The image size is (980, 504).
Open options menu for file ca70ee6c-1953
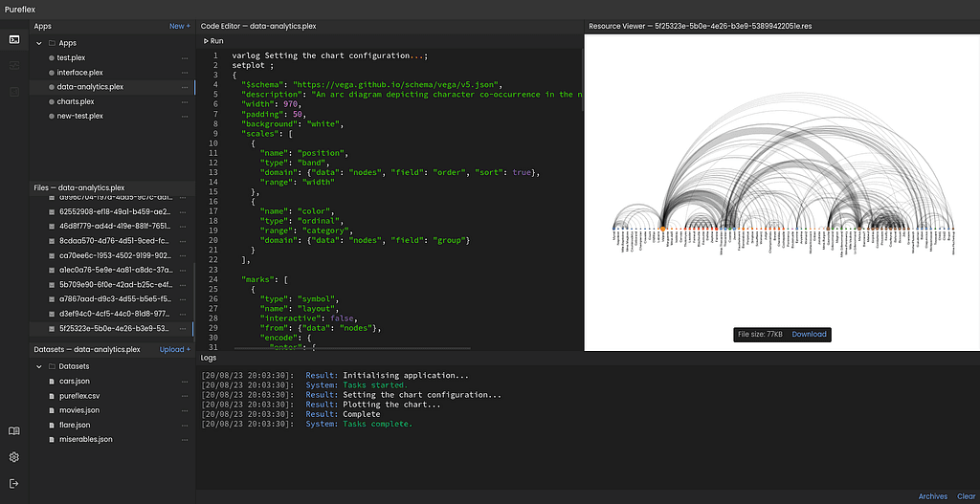(185, 255)
